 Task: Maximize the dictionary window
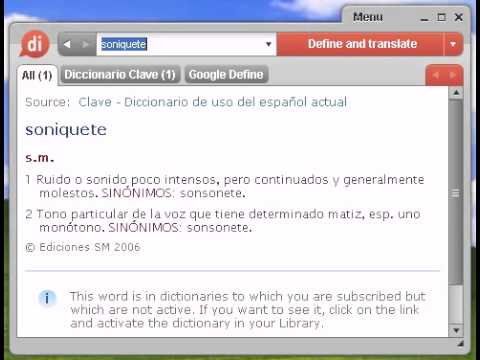(x=441, y=17)
